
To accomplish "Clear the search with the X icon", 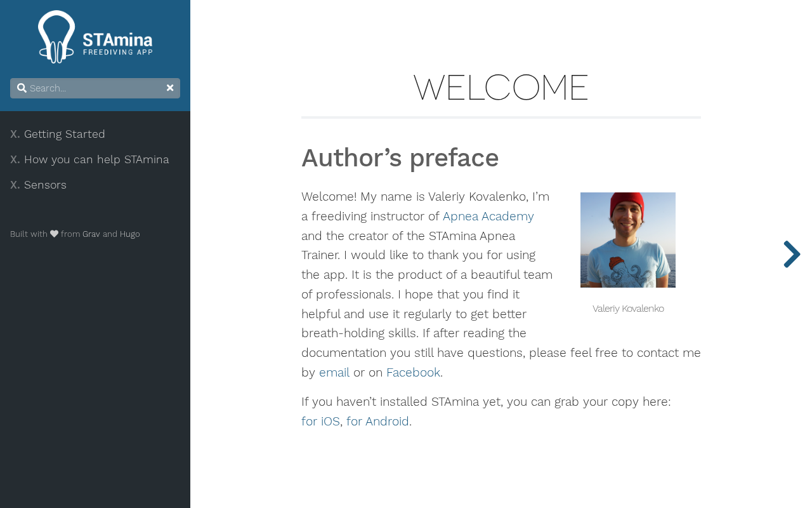I will point(170,88).
